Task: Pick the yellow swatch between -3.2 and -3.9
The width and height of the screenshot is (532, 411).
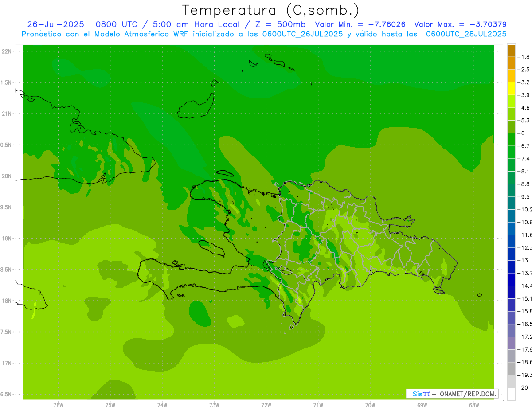Action: click(x=511, y=89)
